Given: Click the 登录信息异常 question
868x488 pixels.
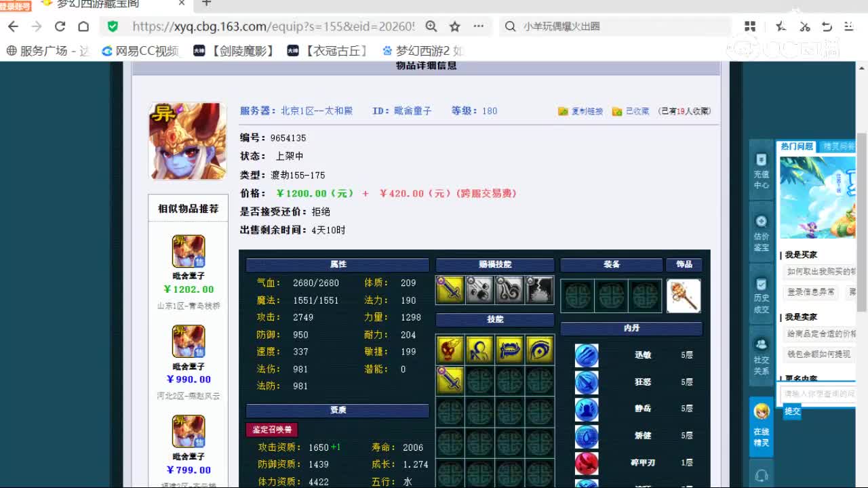Looking at the screenshot, I should 812,292.
